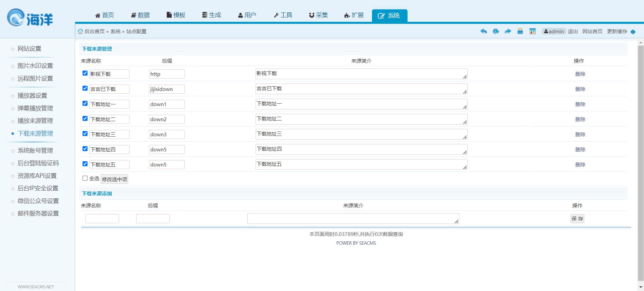Viewport: 644px width, 291px height.
Task: Open the 采集 collection tab
Action: pyautogui.click(x=318, y=15)
